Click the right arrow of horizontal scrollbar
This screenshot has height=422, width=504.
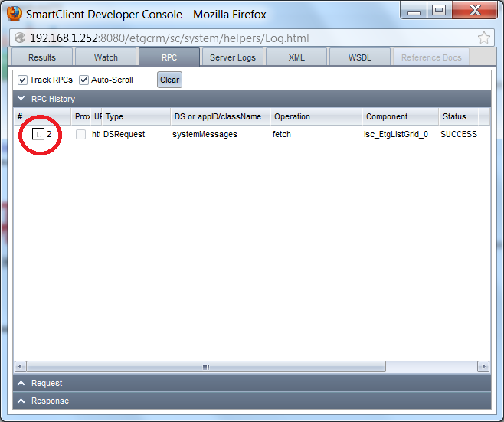[x=483, y=367]
